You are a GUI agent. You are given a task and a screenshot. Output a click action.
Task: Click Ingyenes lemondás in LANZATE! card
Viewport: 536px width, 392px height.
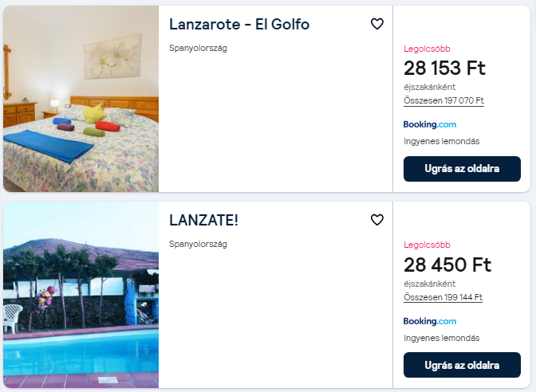(442, 338)
